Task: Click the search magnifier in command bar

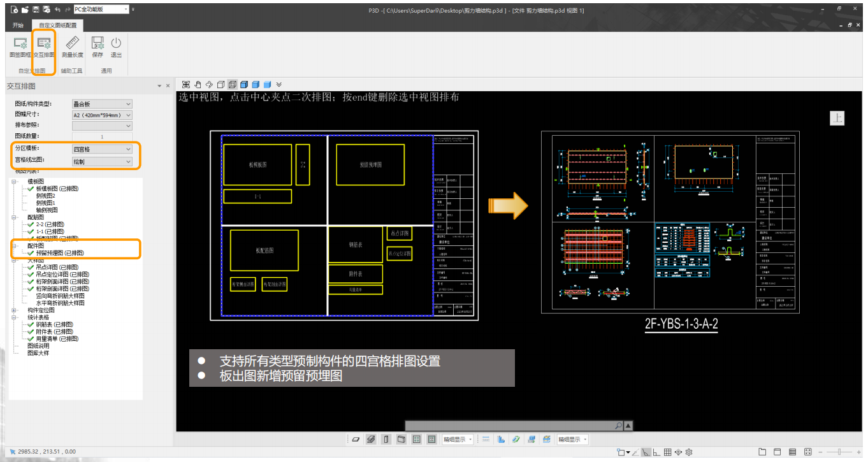Action: click(618, 426)
